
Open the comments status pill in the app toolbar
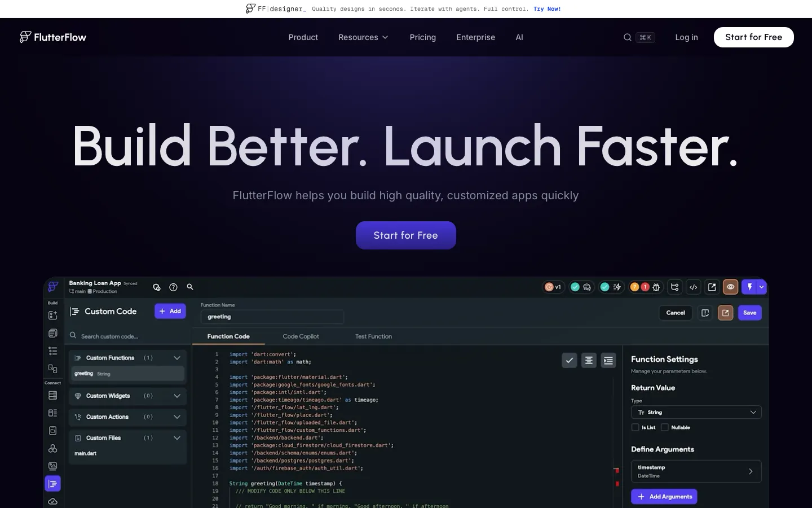581,287
